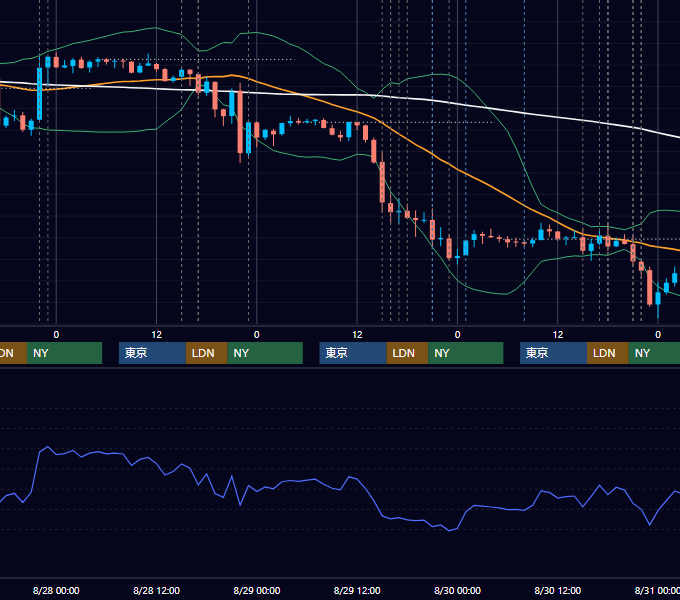Click hour label 12 above 8/30 東京 block
Image resolution: width=680 pixels, height=600 pixels.
point(558,335)
